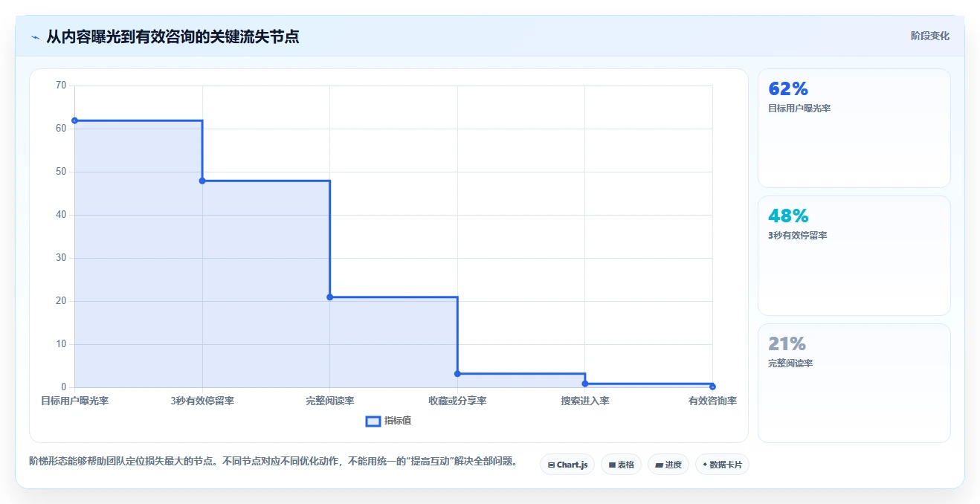Click the data point at 完整阅读率
This screenshot has height=504, width=980.
tap(330, 297)
